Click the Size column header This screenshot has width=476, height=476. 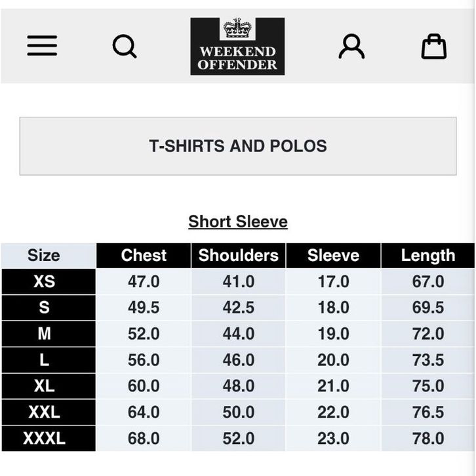44,256
